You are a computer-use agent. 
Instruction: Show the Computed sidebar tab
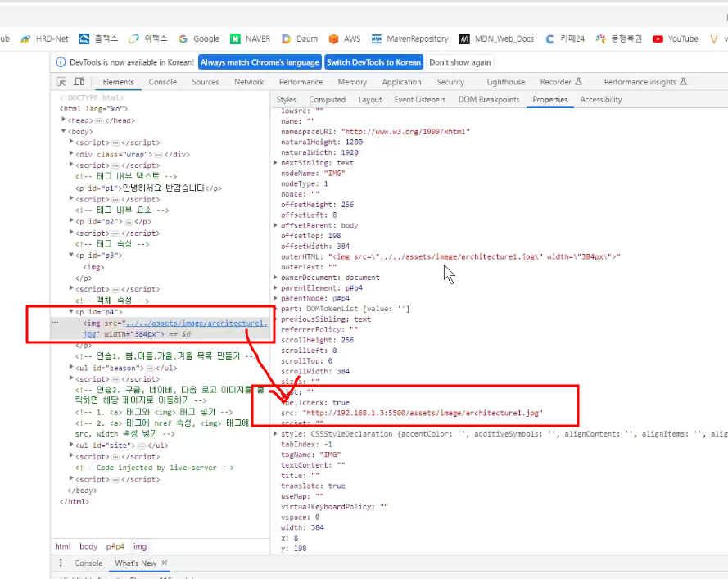click(328, 99)
